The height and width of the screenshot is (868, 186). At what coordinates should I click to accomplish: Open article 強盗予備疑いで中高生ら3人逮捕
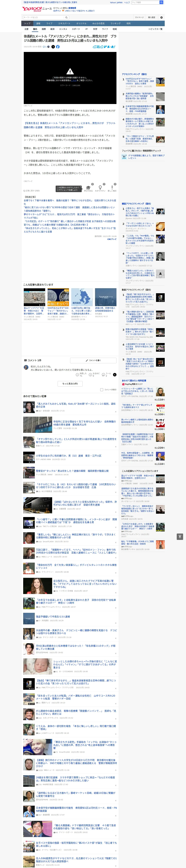(x=53, y=617)
